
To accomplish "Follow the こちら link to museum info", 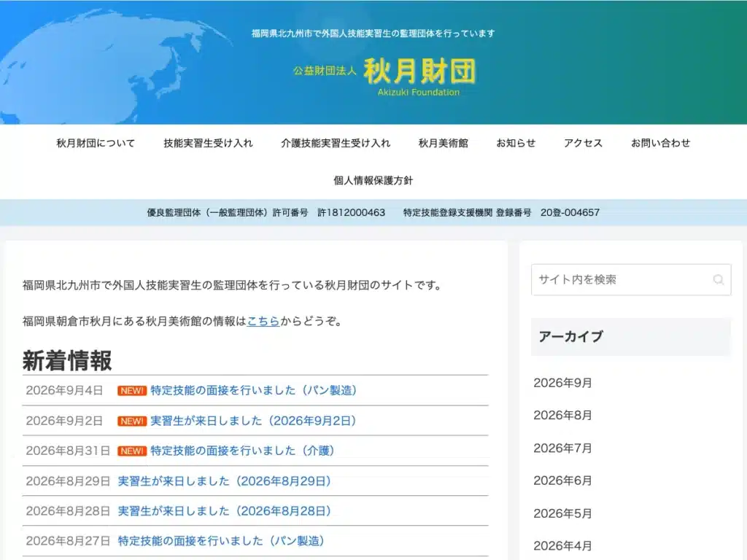I will point(263,321).
